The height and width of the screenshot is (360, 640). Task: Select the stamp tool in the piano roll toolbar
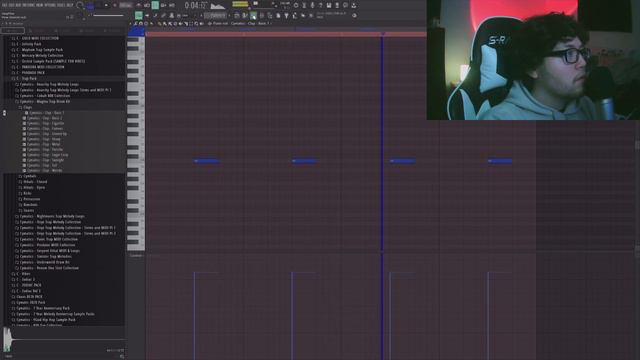click(171, 16)
